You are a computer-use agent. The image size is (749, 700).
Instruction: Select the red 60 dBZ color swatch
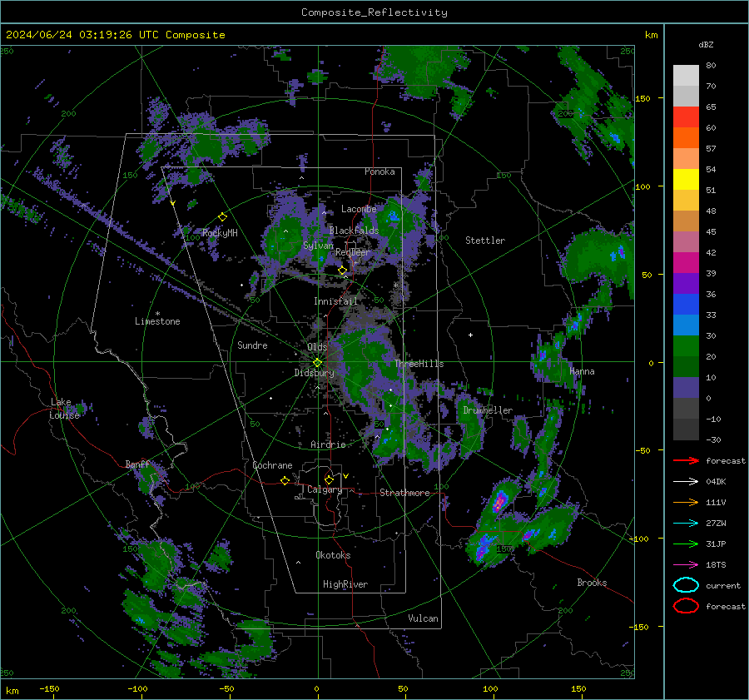tap(686, 117)
